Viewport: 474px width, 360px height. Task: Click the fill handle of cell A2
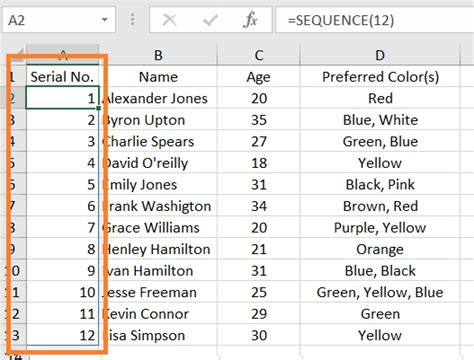tap(98, 108)
